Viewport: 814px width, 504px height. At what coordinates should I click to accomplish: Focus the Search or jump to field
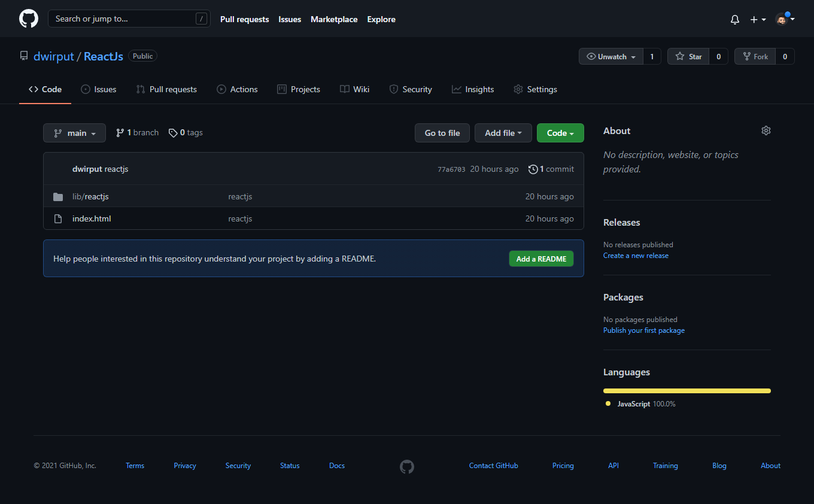[x=129, y=19]
